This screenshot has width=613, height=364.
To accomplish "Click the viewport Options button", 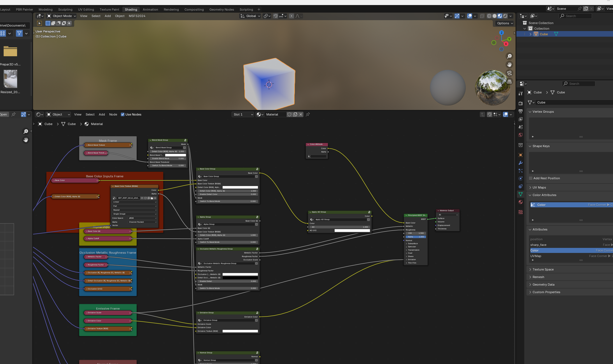I will point(505,23).
